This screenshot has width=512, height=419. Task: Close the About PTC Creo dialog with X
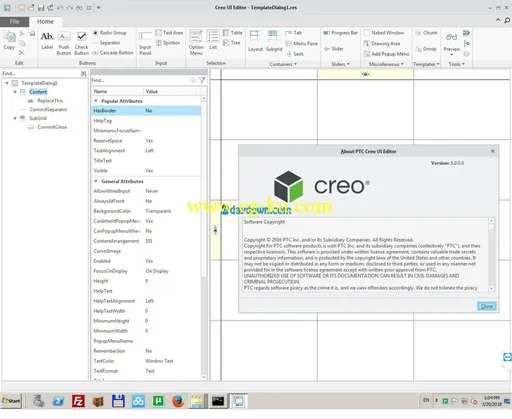492,151
